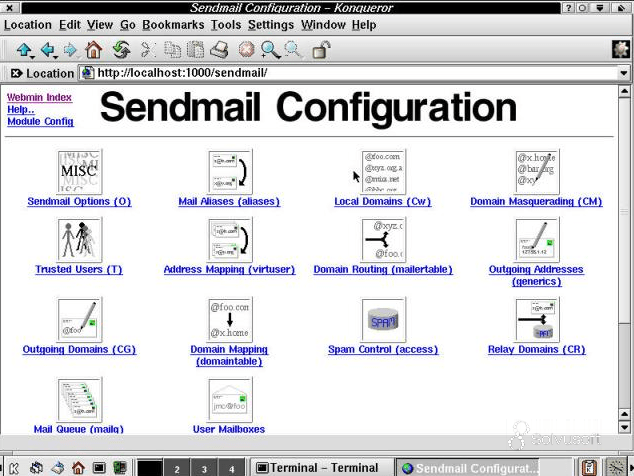
Task: Open the Help menu
Action: click(364, 25)
